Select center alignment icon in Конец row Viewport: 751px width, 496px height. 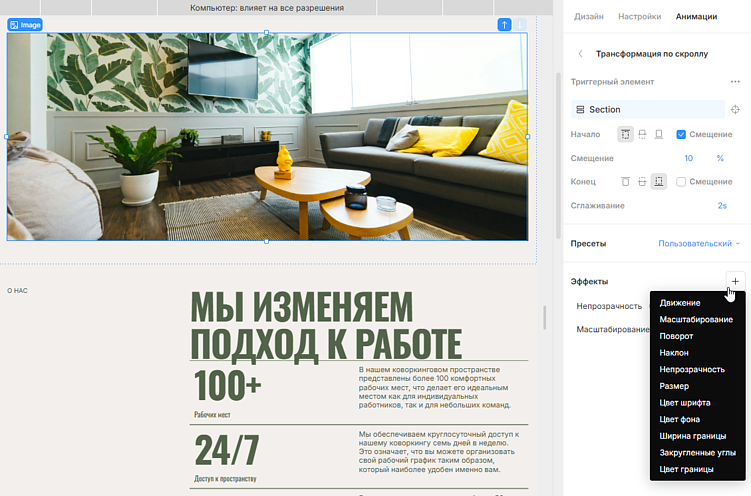tap(642, 181)
